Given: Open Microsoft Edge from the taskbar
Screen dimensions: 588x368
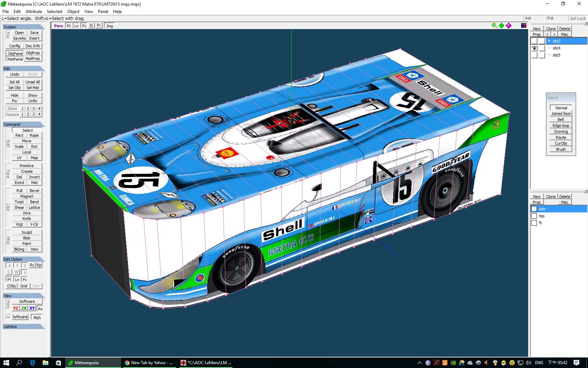Looking at the screenshot, I should click(33, 363).
